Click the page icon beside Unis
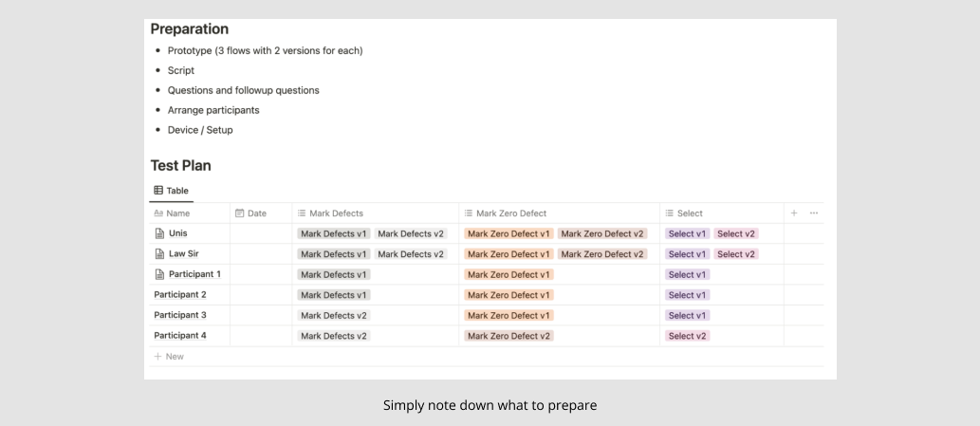The height and width of the screenshot is (426, 980). pyautogui.click(x=159, y=233)
